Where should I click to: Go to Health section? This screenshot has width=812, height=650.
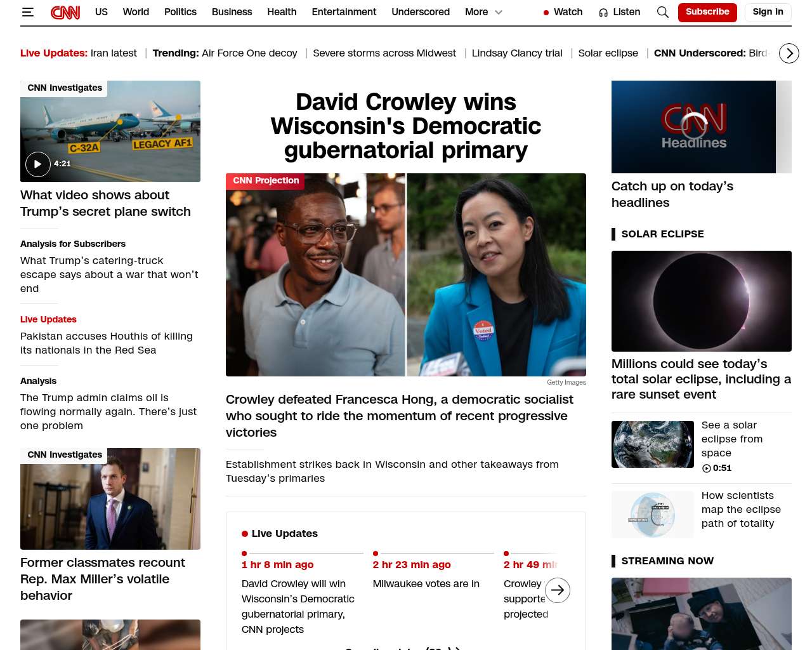[282, 12]
